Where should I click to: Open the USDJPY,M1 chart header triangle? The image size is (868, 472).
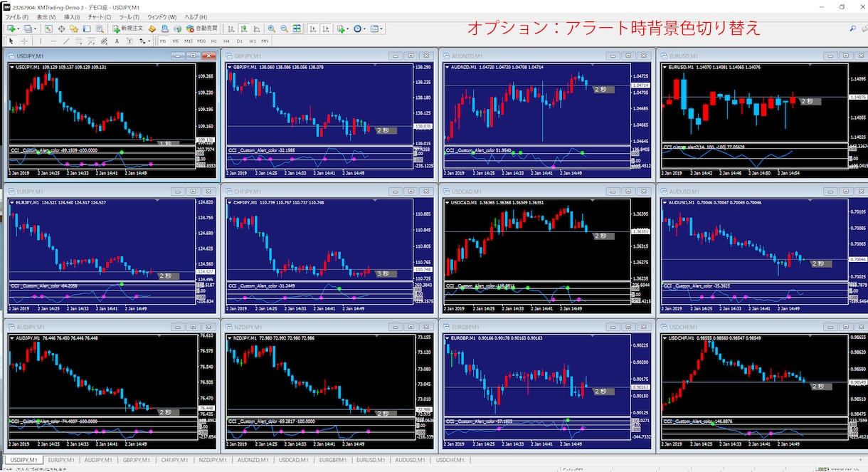(x=11, y=67)
